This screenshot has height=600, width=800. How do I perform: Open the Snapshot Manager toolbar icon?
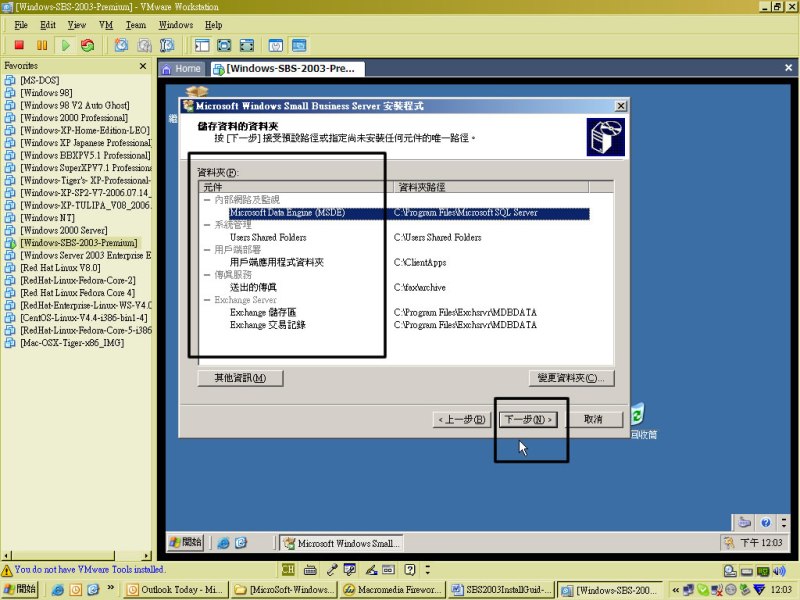click(167, 45)
